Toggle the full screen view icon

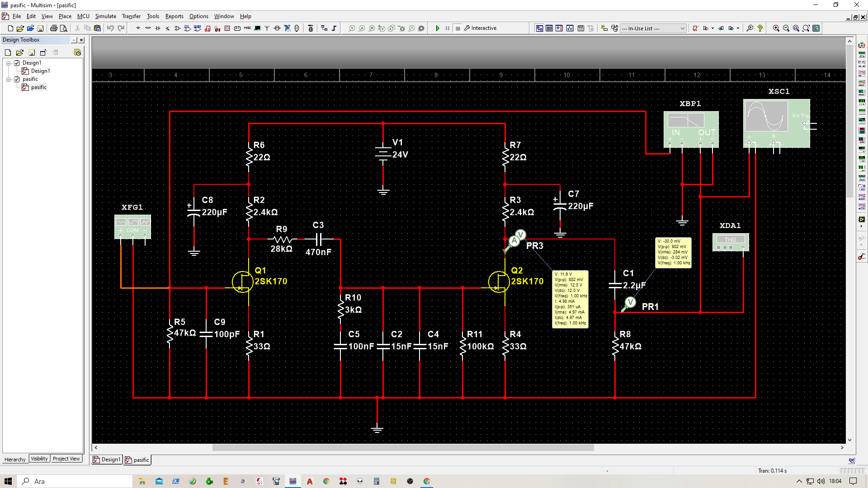pos(816,28)
